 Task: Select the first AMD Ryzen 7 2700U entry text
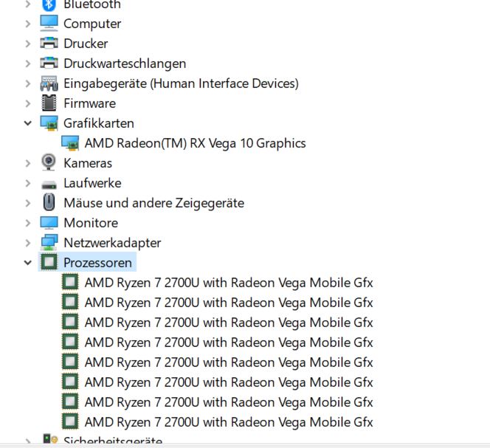(229, 283)
